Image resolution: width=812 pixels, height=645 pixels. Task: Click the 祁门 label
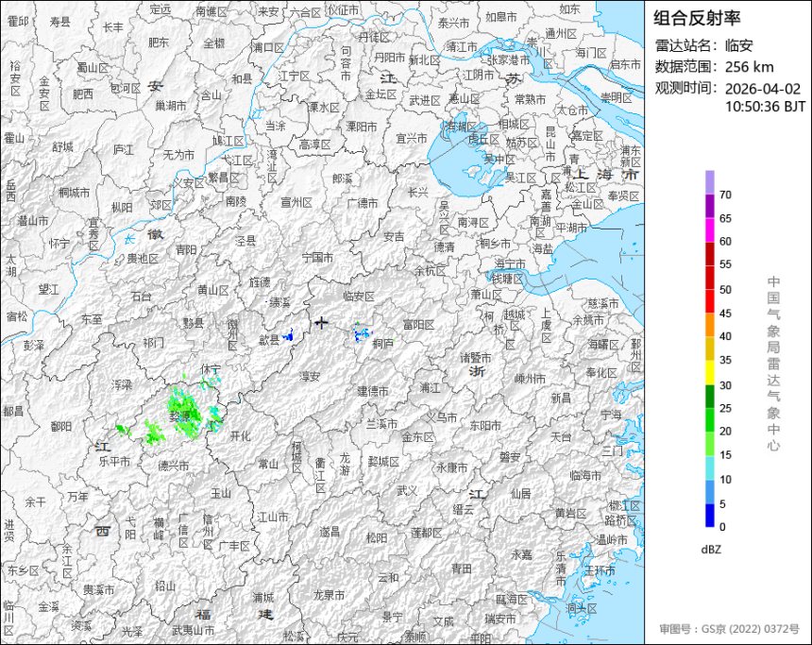coord(153,343)
